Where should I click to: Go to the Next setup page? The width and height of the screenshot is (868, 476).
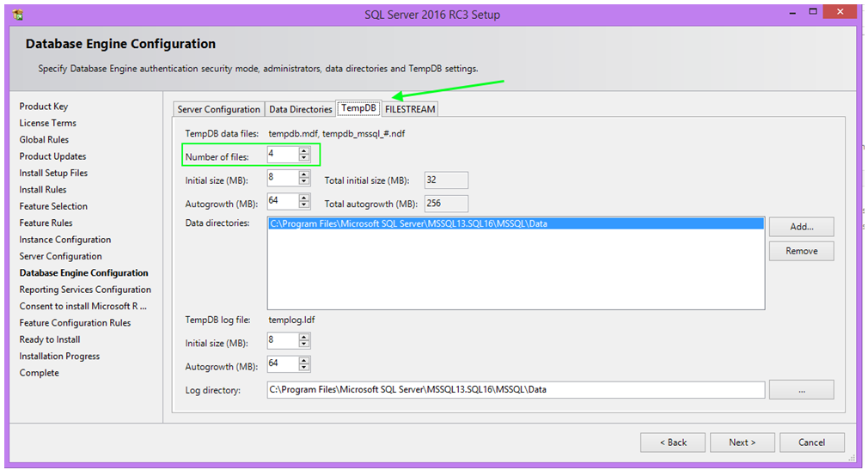point(742,442)
